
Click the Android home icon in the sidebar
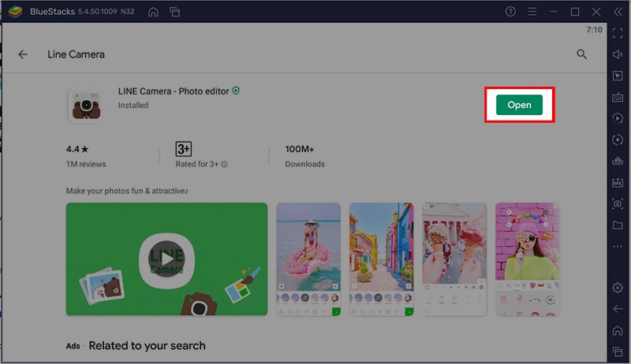618,331
